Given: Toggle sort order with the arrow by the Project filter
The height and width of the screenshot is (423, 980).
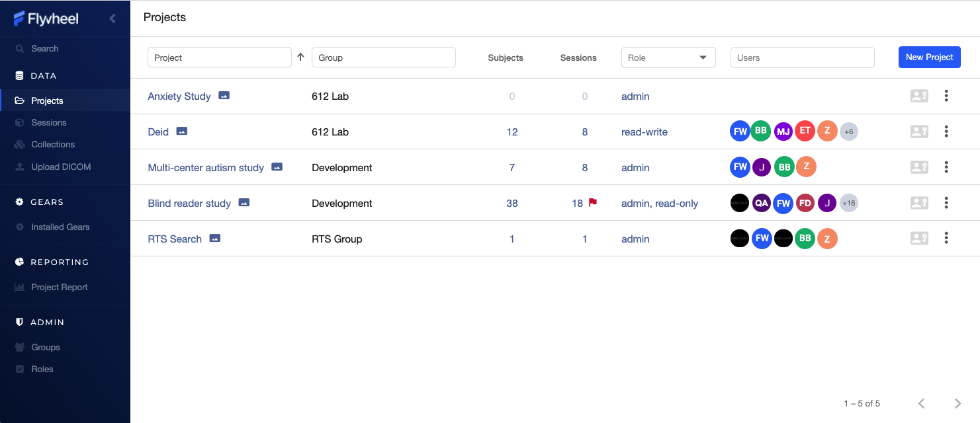Looking at the screenshot, I should pos(300,58).
